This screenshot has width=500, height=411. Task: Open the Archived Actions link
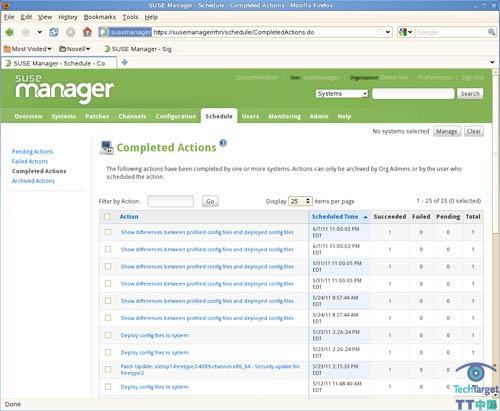point(33,181)
